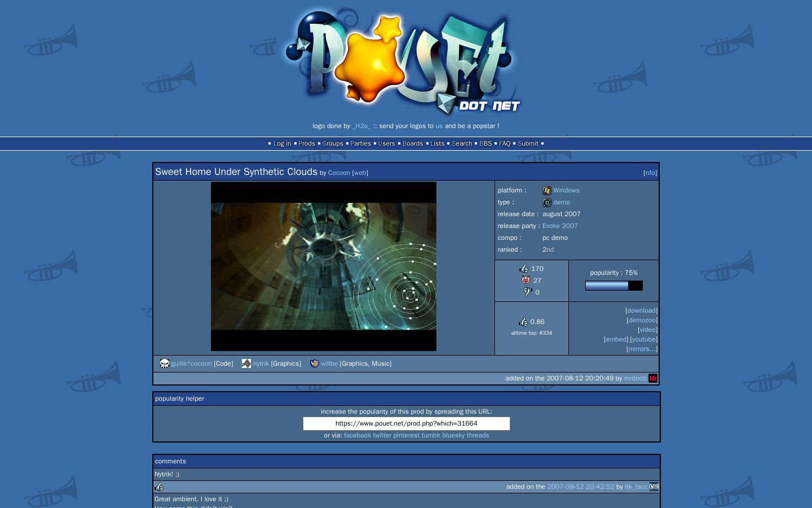
Task: Open the Evoke 2007 party link
Action: coord(560,226)
